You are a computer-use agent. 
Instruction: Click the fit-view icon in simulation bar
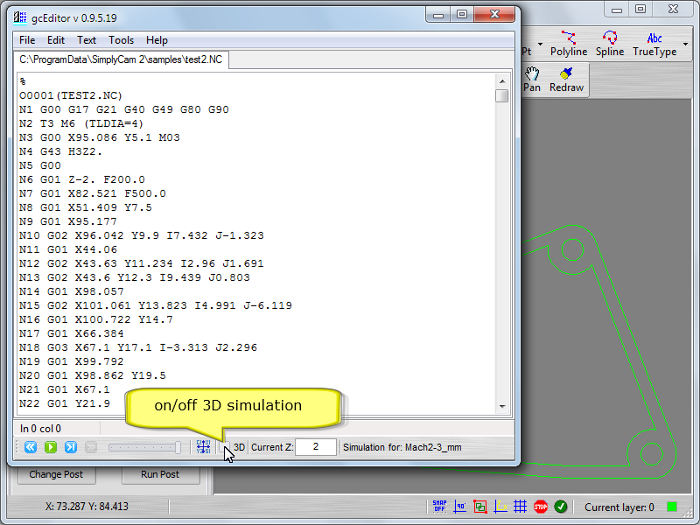point(204,447)
